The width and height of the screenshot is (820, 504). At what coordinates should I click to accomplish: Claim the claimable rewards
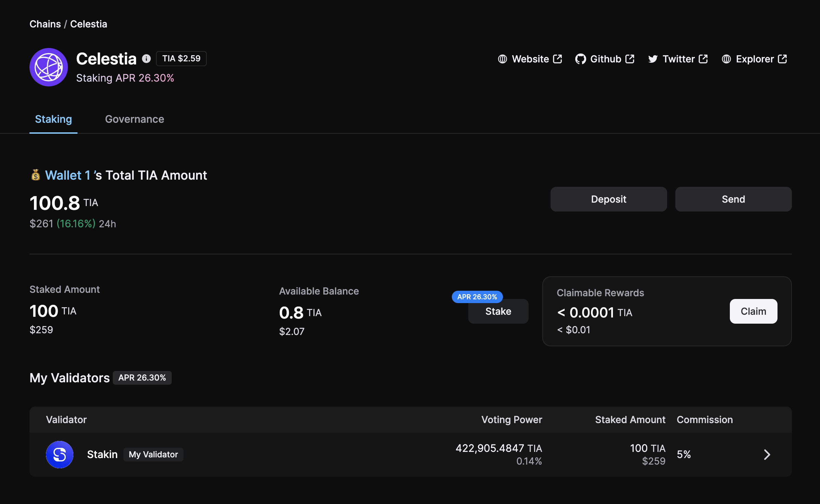point(753,311)
